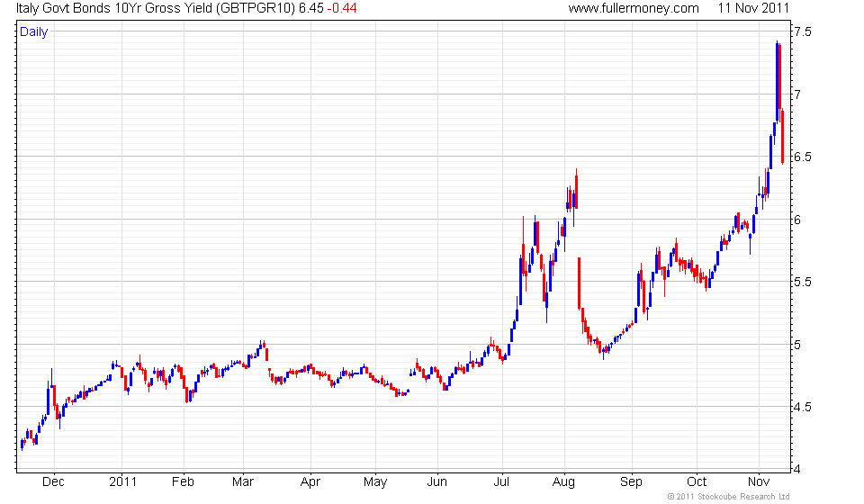Open the www.fullermoney.com link text
The image size is (864, 504).
point(633,8)
